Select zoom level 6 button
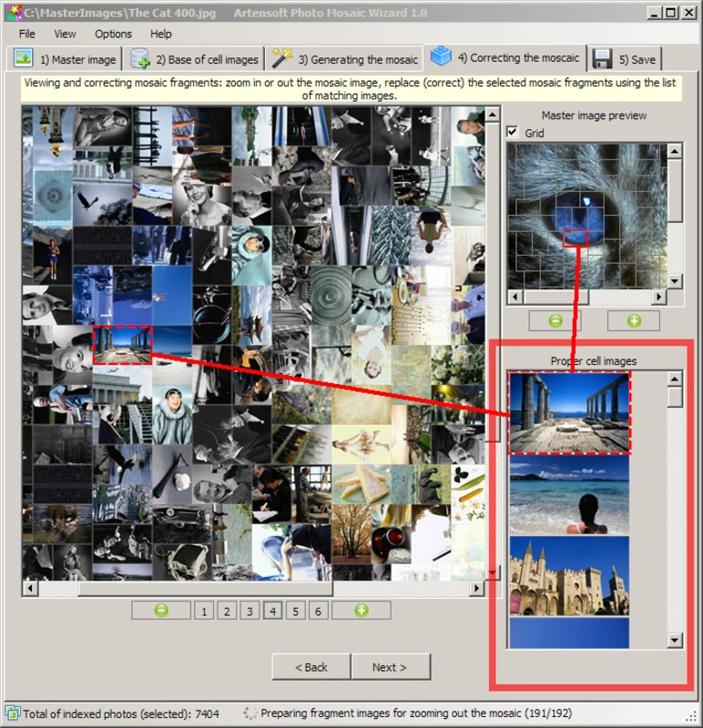This screenshot has height=728, width=703. point(319,611)
